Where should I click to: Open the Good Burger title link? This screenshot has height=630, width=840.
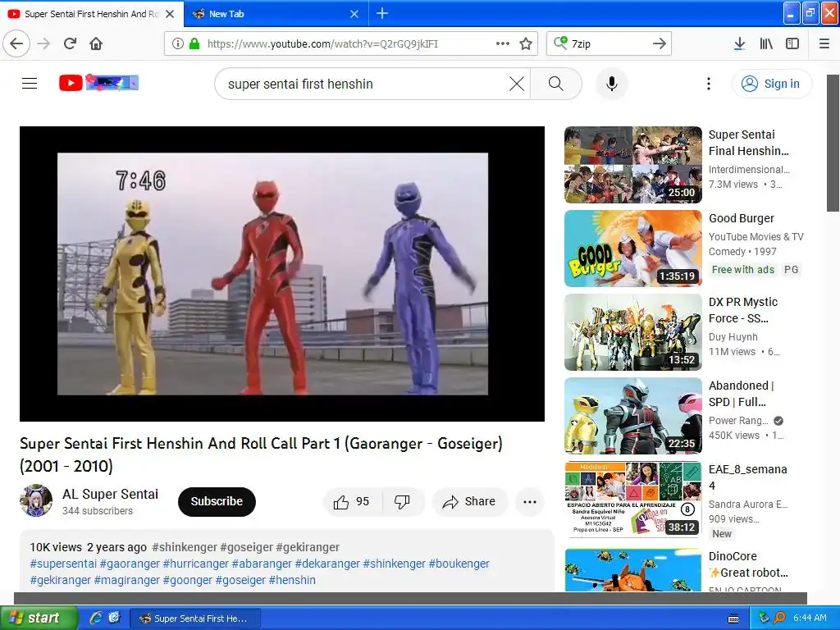[742, 218]
